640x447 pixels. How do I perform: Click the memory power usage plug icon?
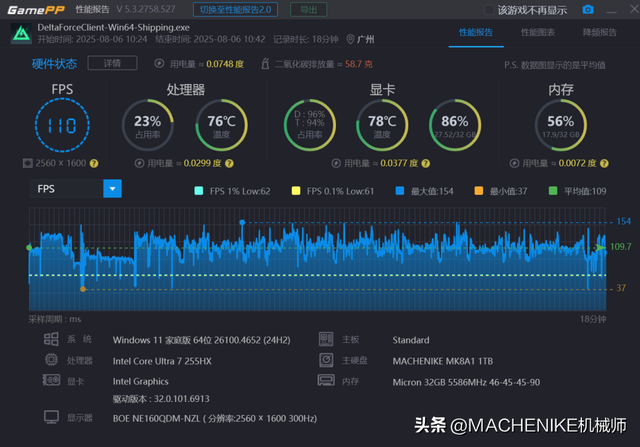tap(514, 163)
